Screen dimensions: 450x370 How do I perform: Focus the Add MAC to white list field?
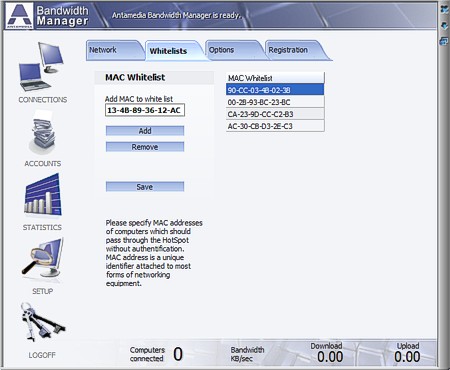[x=145, y=110]
